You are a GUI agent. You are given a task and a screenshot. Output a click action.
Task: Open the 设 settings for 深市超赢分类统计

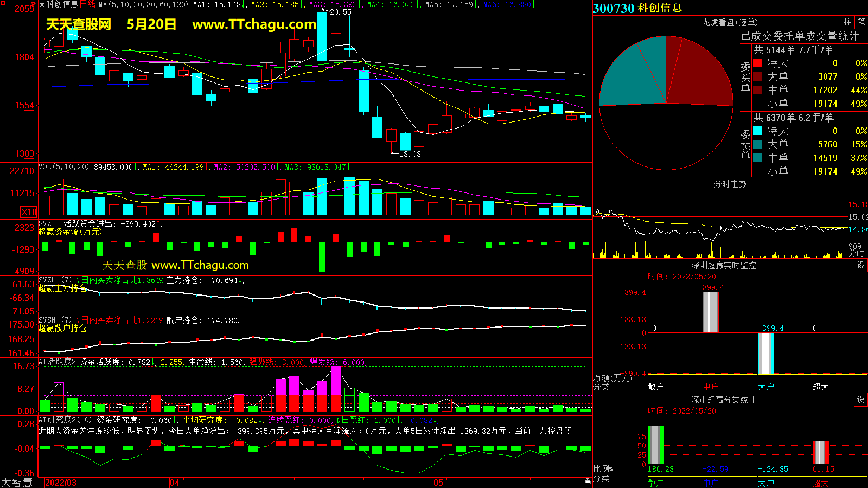[860, 399]
